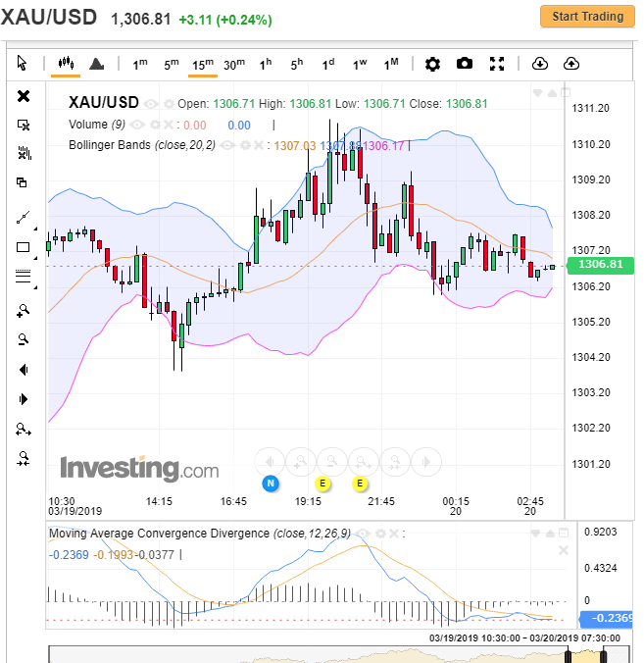The height and width of the screenshot is (663, 644).
Task: Select the horizontal lines Fibonacci tool
Action: tap(23, 276)
